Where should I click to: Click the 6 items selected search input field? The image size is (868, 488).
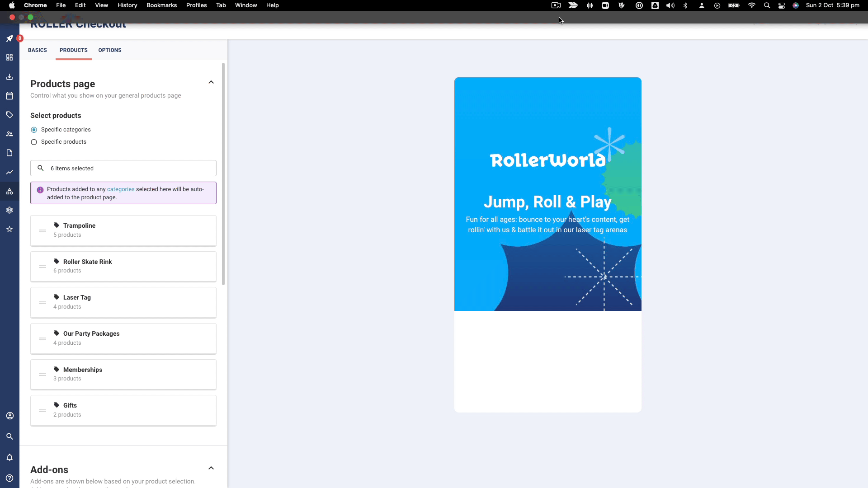pyautogui.click(x=123, y=168)
